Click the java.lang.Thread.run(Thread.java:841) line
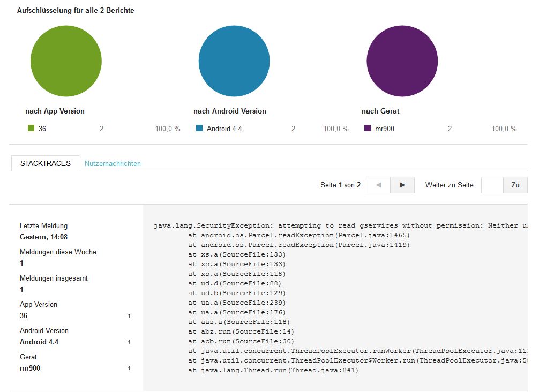The height and width of the screenshot is (392, 539). tap(273, 370)
